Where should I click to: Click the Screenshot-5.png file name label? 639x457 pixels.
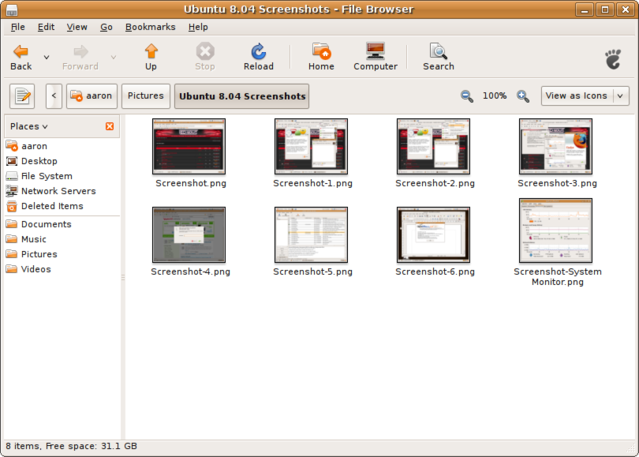pos(313,272)
